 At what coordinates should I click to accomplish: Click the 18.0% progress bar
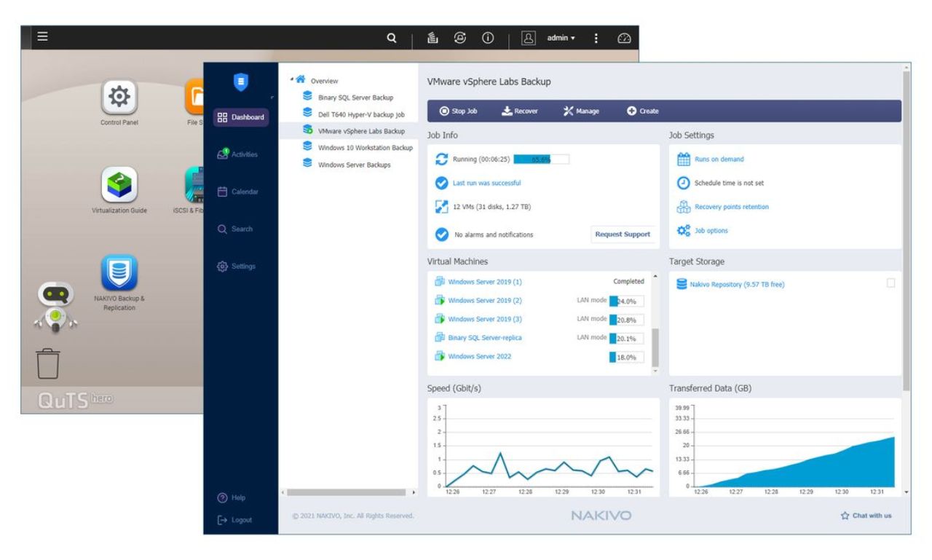[627, 358]
